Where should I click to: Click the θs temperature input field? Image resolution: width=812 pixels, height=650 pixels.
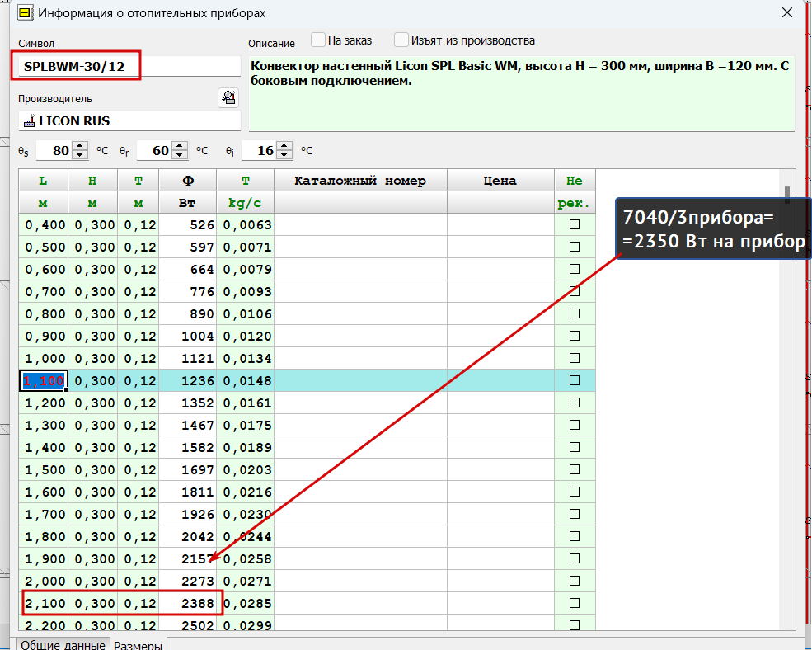click(x=54, y=150)
